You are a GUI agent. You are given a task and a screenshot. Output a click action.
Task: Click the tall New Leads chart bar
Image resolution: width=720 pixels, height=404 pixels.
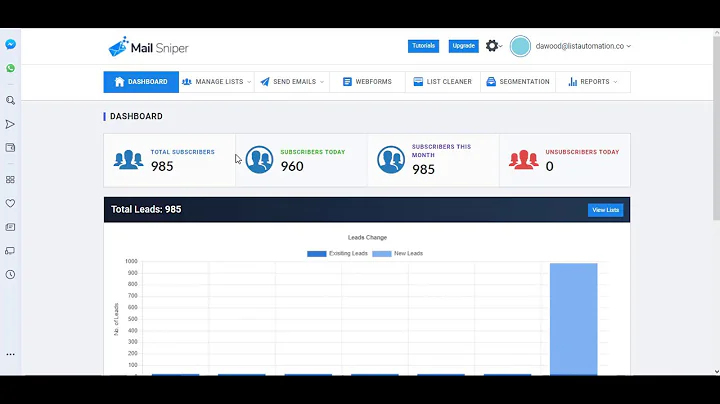pyautogui.click(x=574, y=319)
